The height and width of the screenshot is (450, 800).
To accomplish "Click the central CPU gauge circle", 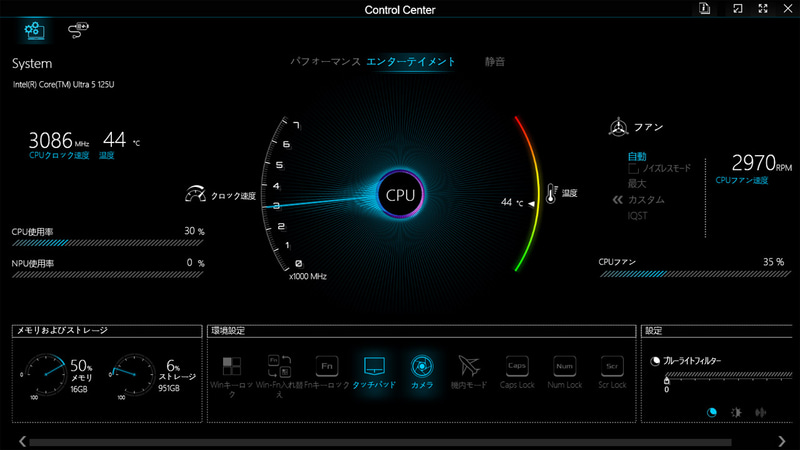I will (401, 195).
